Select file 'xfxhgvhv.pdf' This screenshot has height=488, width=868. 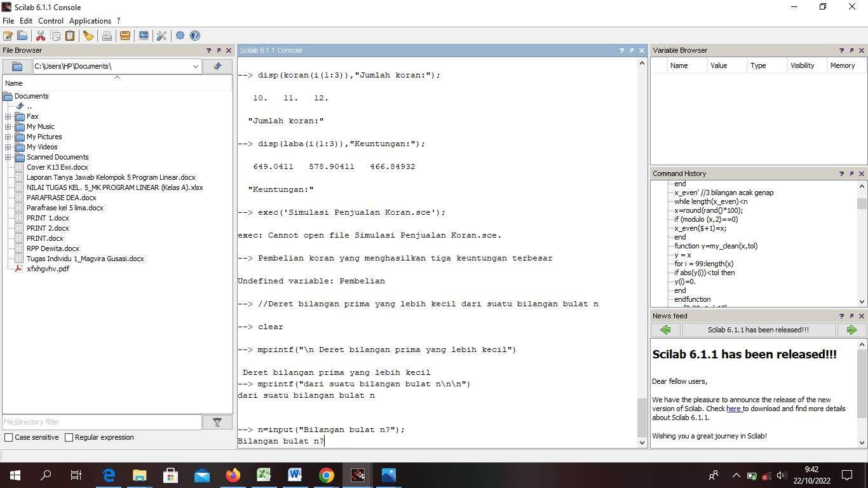(48, 269)
